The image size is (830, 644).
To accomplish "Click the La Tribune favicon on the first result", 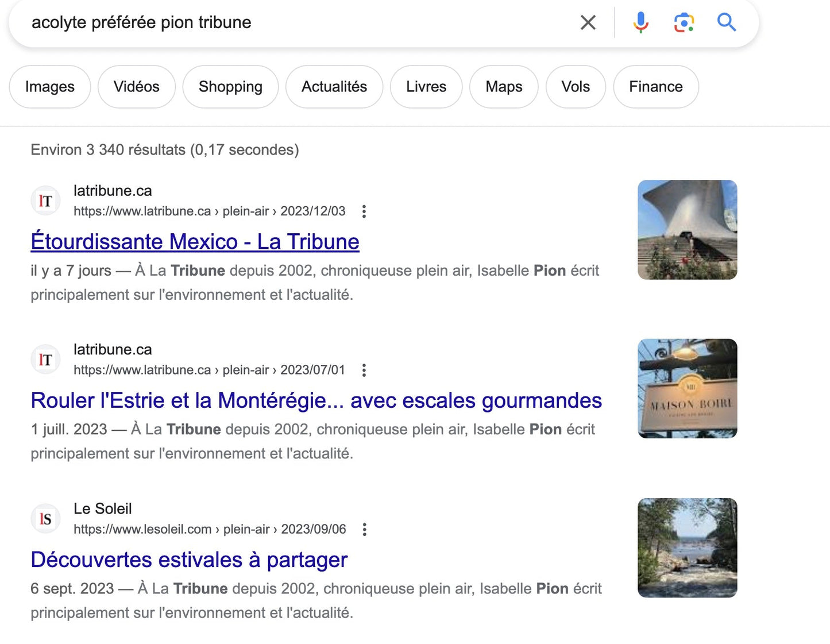I will pyautogui.click(x=45, y=201).
